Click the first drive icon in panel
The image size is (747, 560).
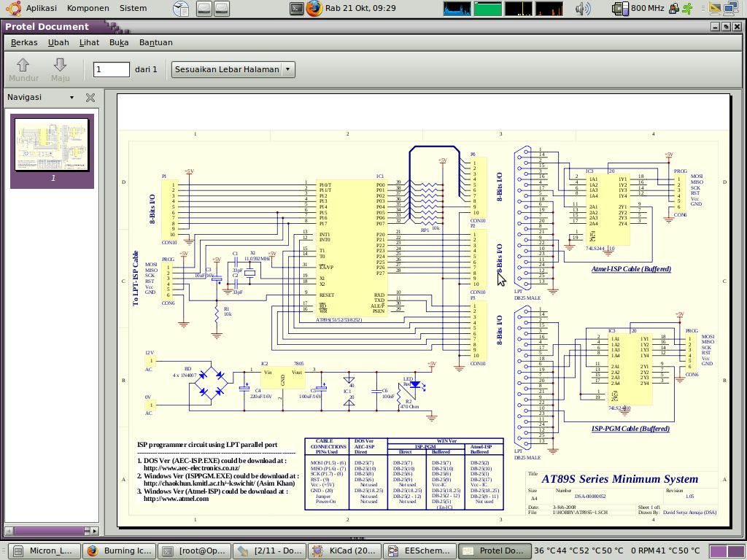pos(204,8)
